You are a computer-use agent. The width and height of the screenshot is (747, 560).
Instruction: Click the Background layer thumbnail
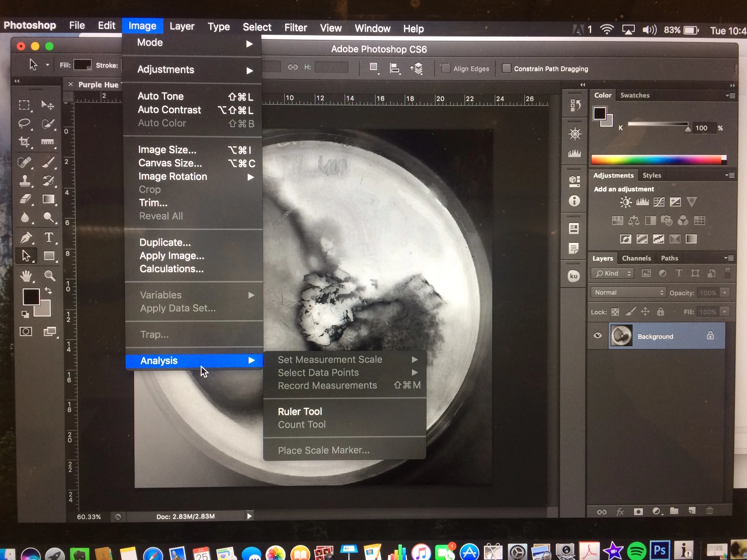621,336
